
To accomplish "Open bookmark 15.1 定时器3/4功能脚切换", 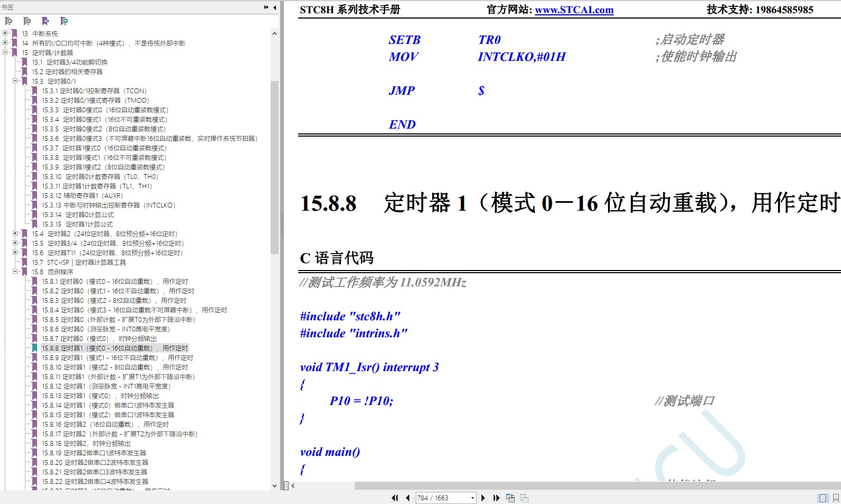I will (69, 62).
